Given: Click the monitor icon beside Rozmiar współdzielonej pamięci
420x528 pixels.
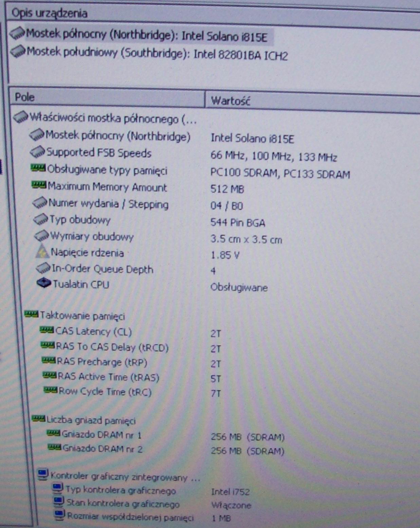Looking at the screenshot, I should pos(60,515).
